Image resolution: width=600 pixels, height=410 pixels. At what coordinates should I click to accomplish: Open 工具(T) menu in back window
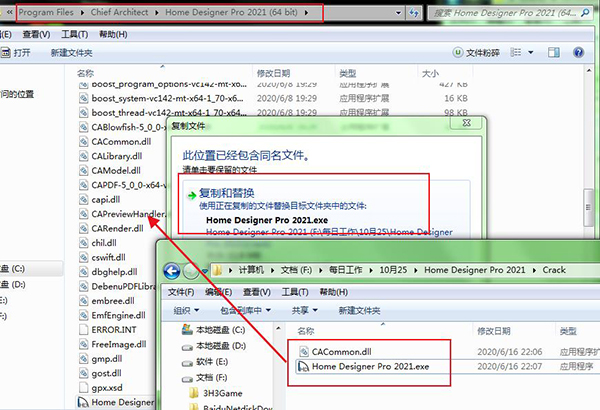pyautogui.click(x=75, y=34)
